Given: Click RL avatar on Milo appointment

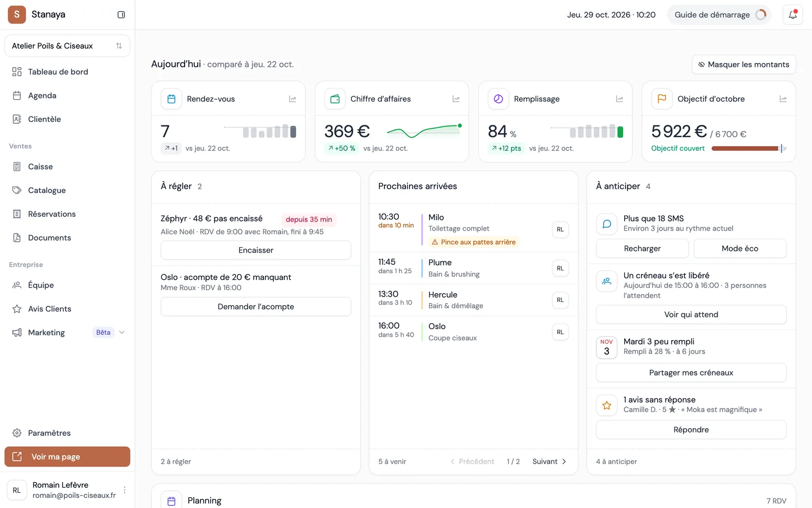Looking at the screenshot, I should (x=560, y=230).
